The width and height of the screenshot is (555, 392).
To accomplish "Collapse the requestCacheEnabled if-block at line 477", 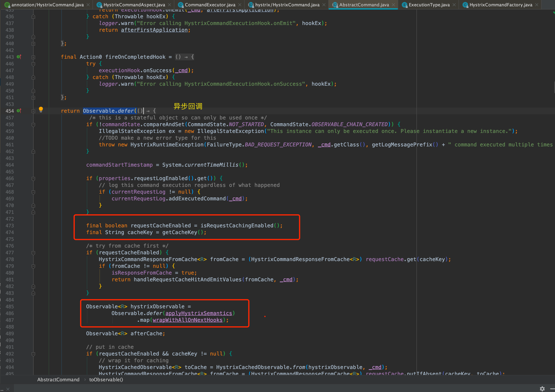I will tap(33, 253).
